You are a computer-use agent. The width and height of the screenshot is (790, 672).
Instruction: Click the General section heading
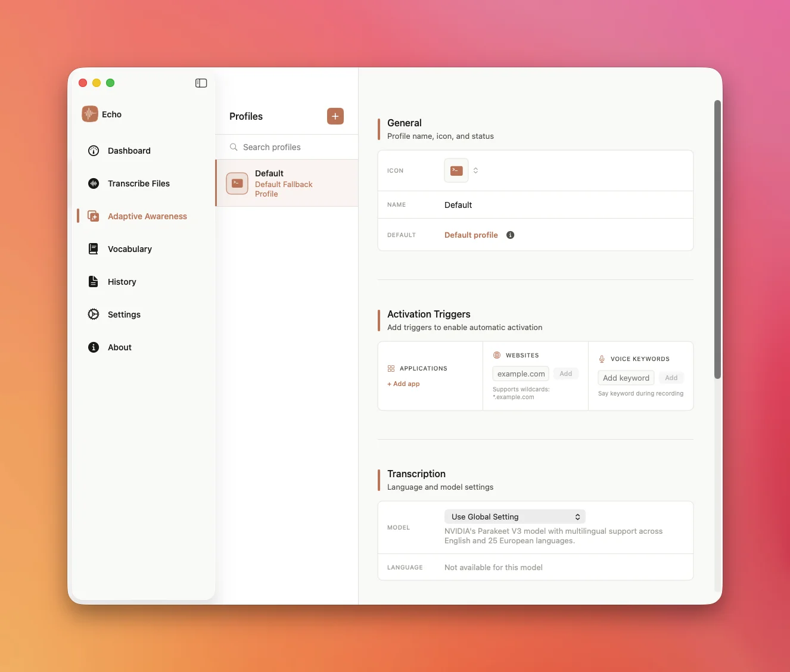[x=404, y=123]
